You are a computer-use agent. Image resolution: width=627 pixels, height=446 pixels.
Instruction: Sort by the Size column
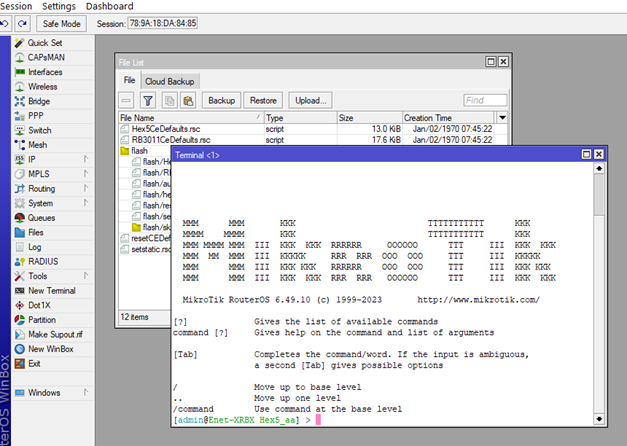(x=369, y=118)
